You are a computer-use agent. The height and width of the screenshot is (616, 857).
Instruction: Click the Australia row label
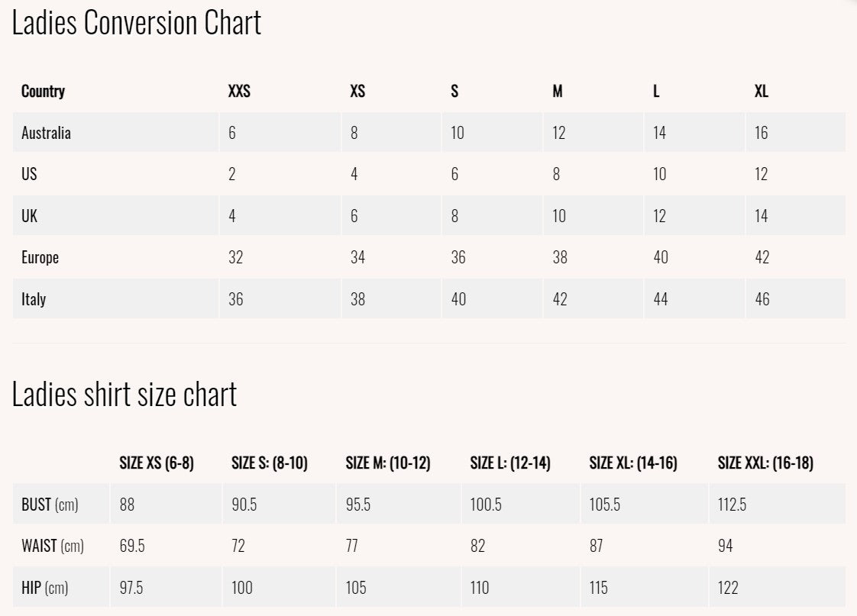(x=46, y=133)
